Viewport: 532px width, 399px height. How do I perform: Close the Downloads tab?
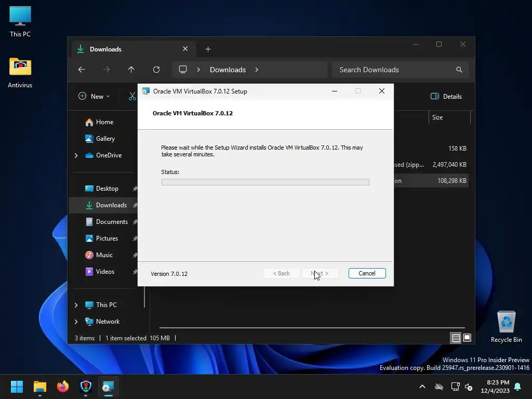coord(185,49)
